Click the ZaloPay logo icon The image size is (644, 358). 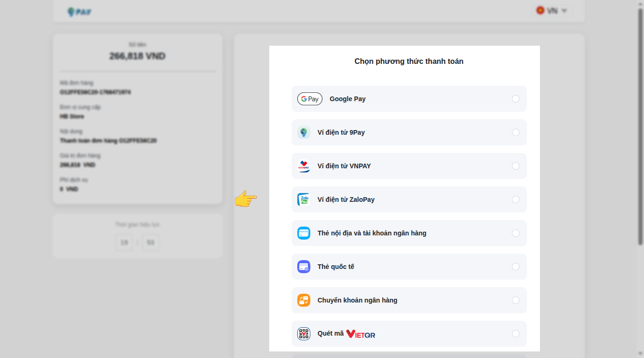click(304, 200)
